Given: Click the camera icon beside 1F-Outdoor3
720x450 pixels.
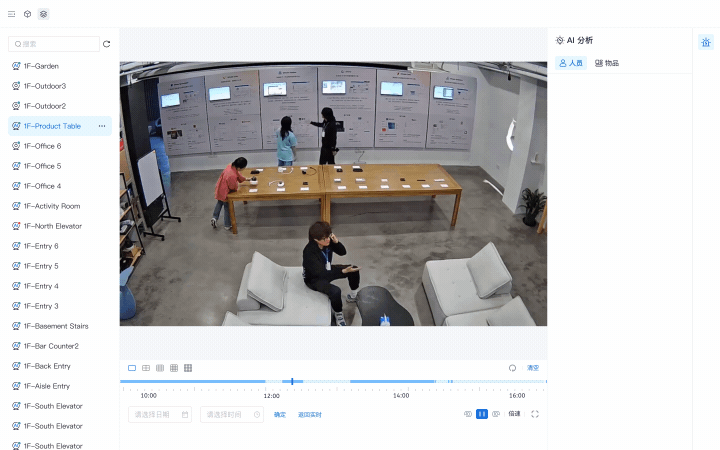Looking at the screenshot, I should coord(16,86).
